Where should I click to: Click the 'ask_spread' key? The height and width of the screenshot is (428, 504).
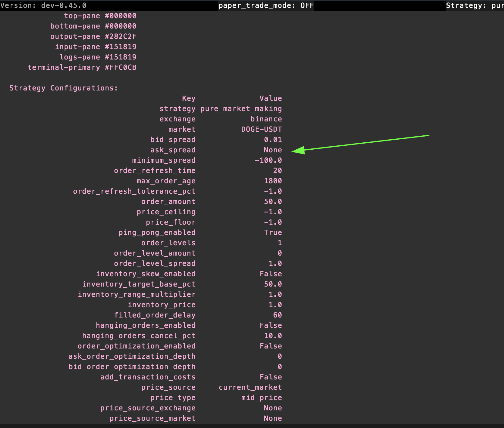[x=173, y=150]
